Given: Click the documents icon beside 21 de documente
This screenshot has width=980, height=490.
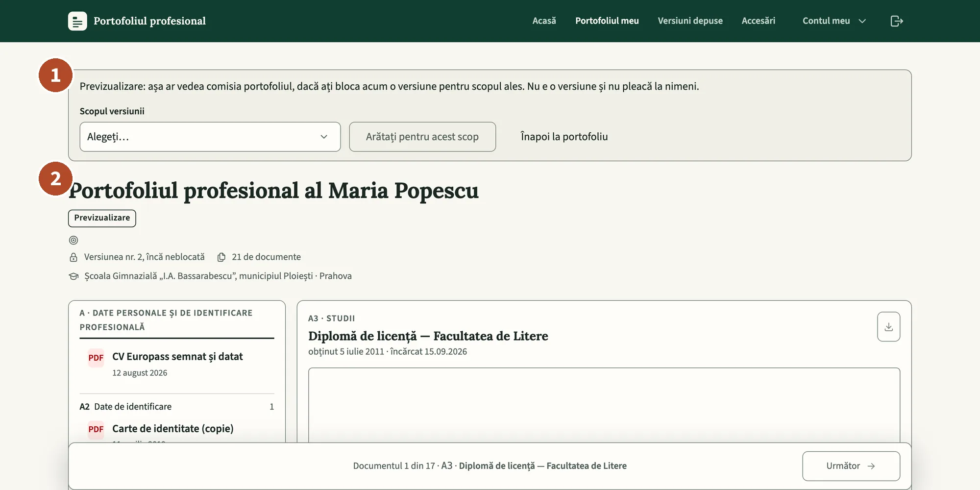Looking at the screenshot, I should click(221, 257).
